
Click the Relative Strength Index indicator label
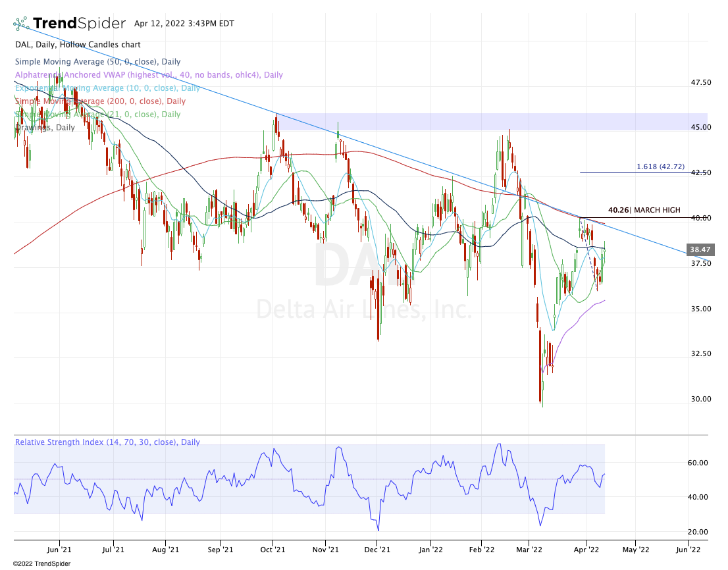(x=107, y=442)
